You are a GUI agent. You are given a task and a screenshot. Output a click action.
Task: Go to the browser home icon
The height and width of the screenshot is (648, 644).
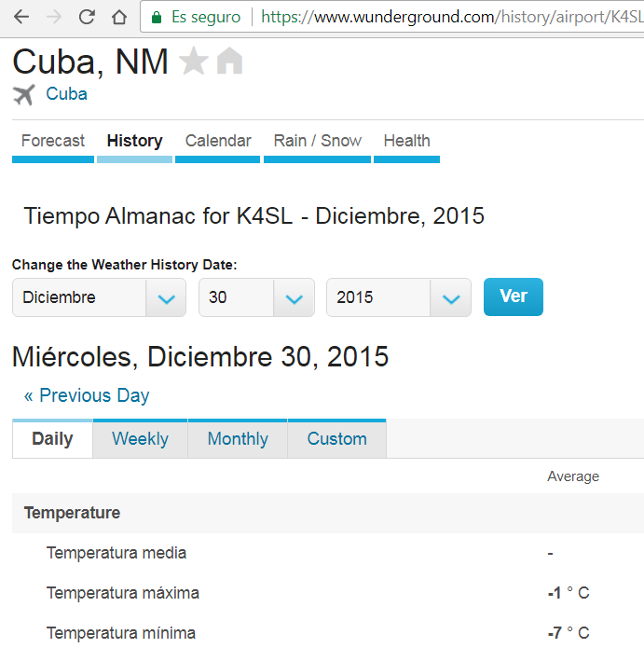coord(119,17)
